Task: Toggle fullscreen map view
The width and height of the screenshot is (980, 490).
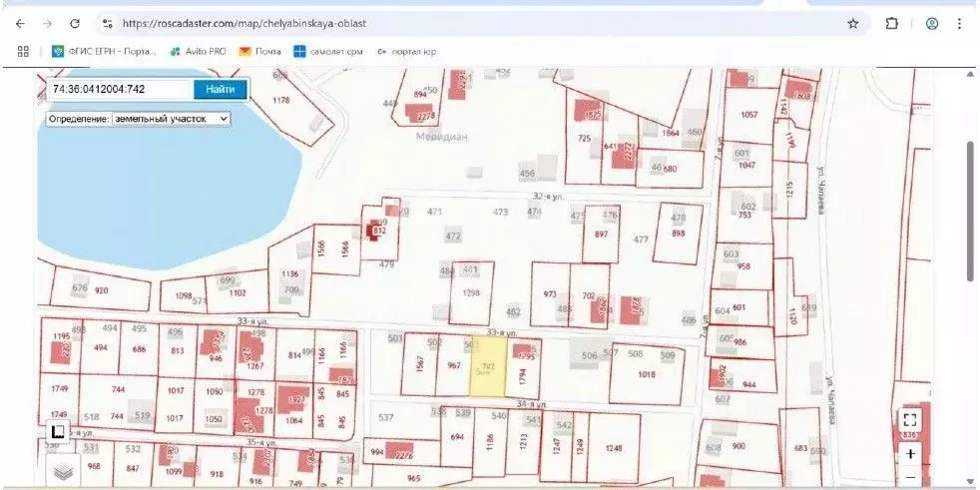Action: tap(909, 420)
